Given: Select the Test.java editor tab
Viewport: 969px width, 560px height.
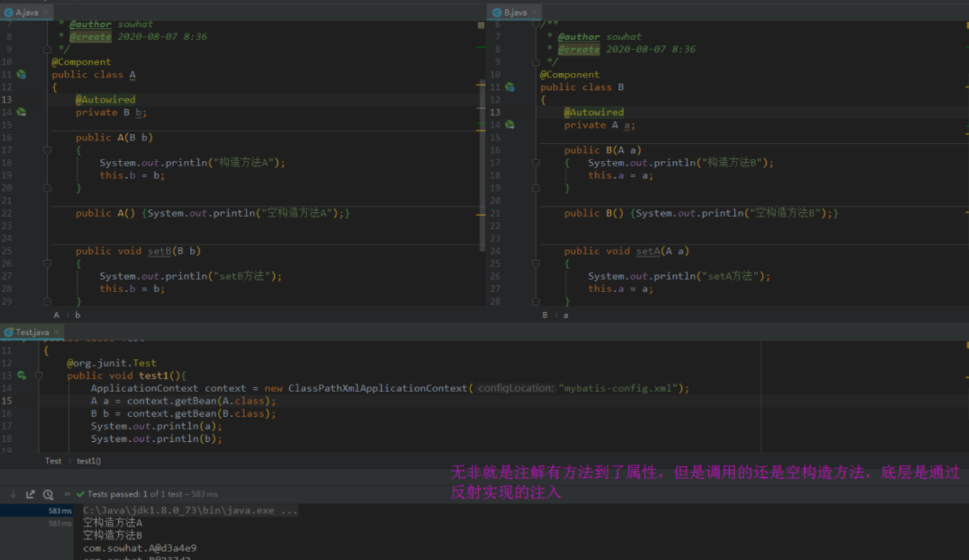Looking at the screenshot, I should point(32,332).
